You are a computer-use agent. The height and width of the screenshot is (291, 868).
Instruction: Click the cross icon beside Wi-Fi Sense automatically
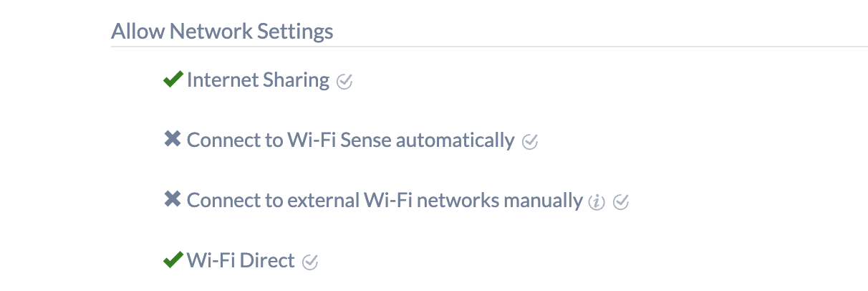pyautogui.click(x=173, y=140)
